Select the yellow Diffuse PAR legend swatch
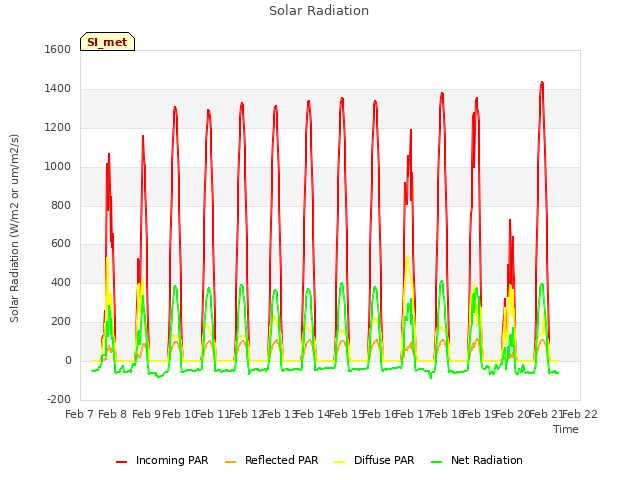This screenshot has width=640, height=480. point(339,462)
